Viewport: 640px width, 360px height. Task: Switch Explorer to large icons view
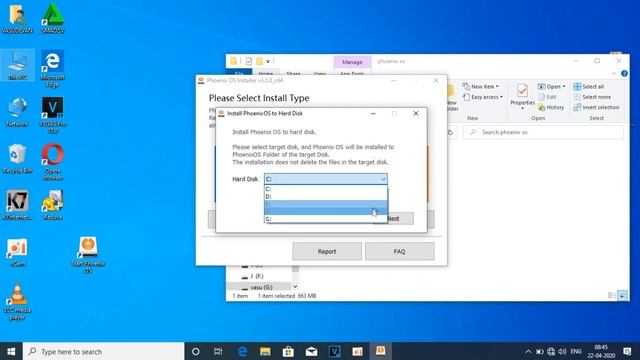622,296
